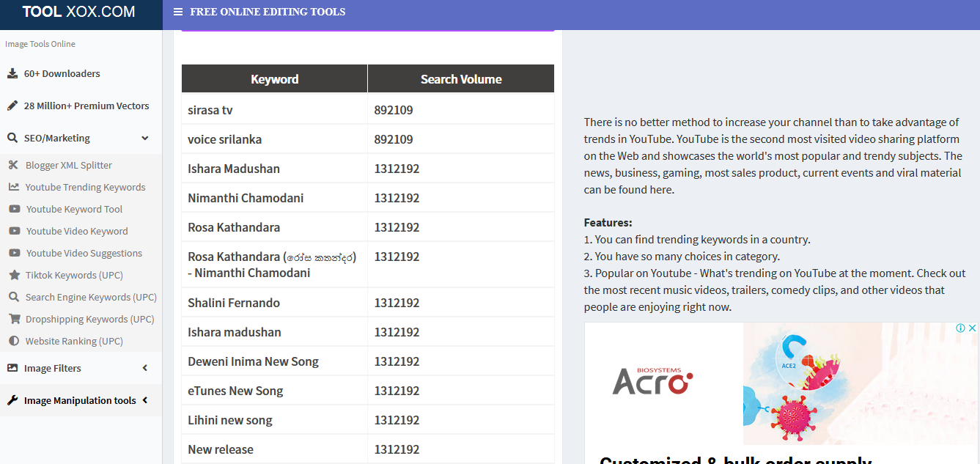This screenshot has width=980, height=464.
Task: Click the Search Volume column header
Action: coord(461,79)
